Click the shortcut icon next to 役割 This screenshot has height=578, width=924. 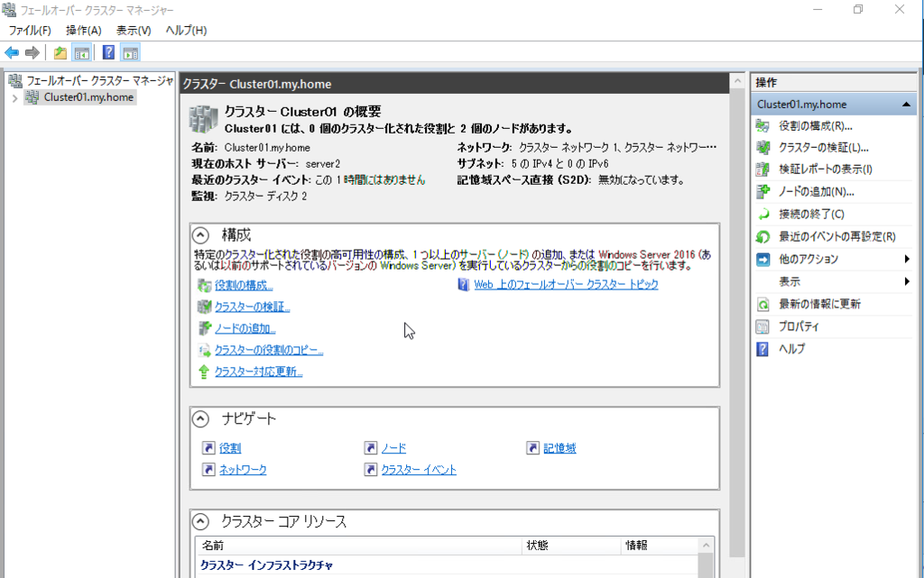pos(208,448)
